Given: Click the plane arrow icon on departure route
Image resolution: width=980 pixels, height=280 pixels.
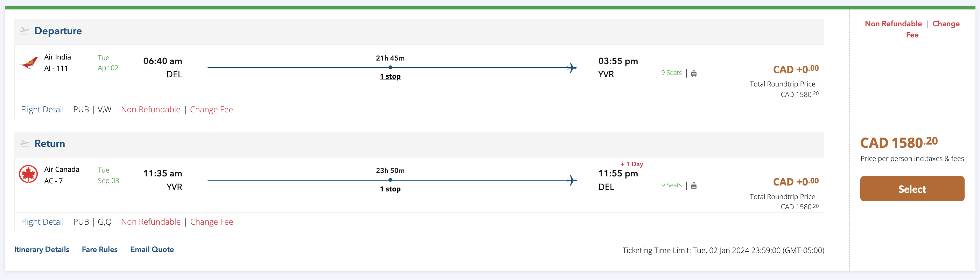Looking at the screenshot, I should pyautogui.click(x=572, y=68).
